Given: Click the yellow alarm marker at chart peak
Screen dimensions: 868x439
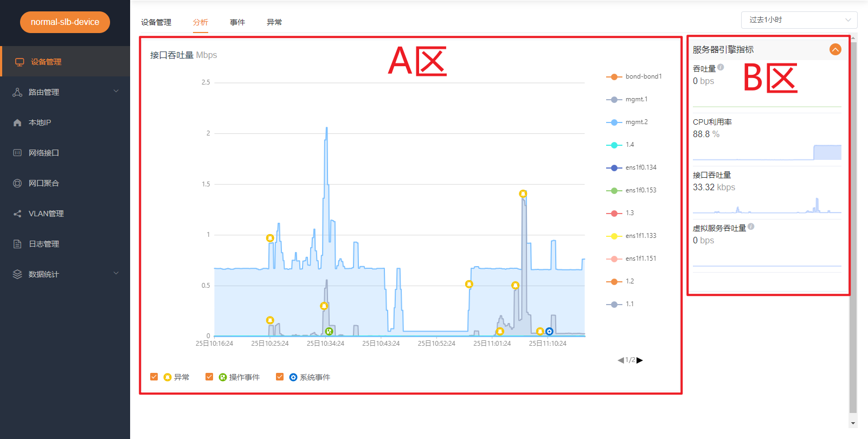Looking at the screenshot, I should (523, 193).
